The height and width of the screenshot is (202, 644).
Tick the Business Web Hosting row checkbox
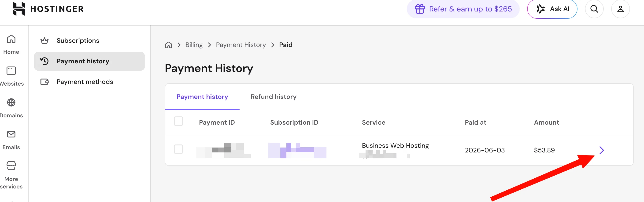[178, 149]
